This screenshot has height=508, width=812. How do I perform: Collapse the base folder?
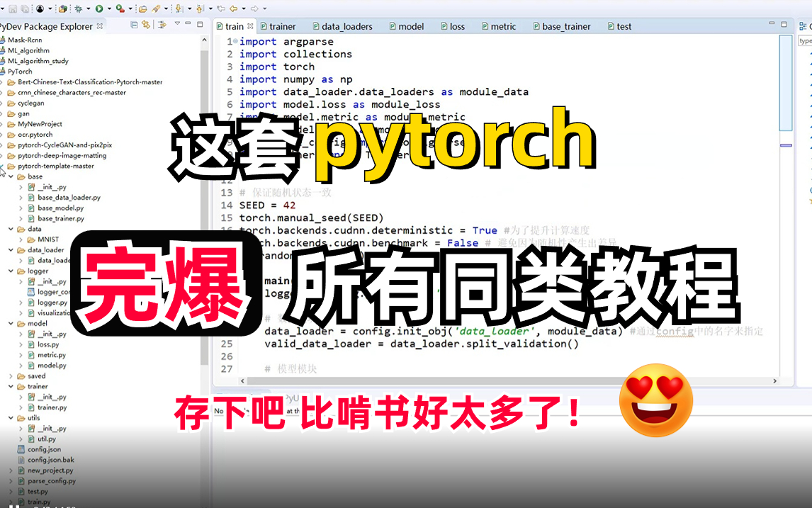[11, 176]
